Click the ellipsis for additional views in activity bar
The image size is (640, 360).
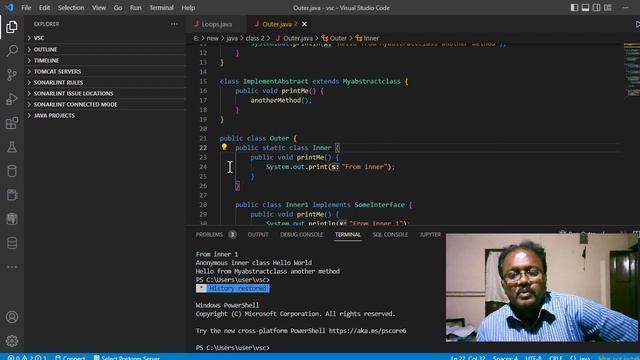pyautogui.click(x=12, y=267)
